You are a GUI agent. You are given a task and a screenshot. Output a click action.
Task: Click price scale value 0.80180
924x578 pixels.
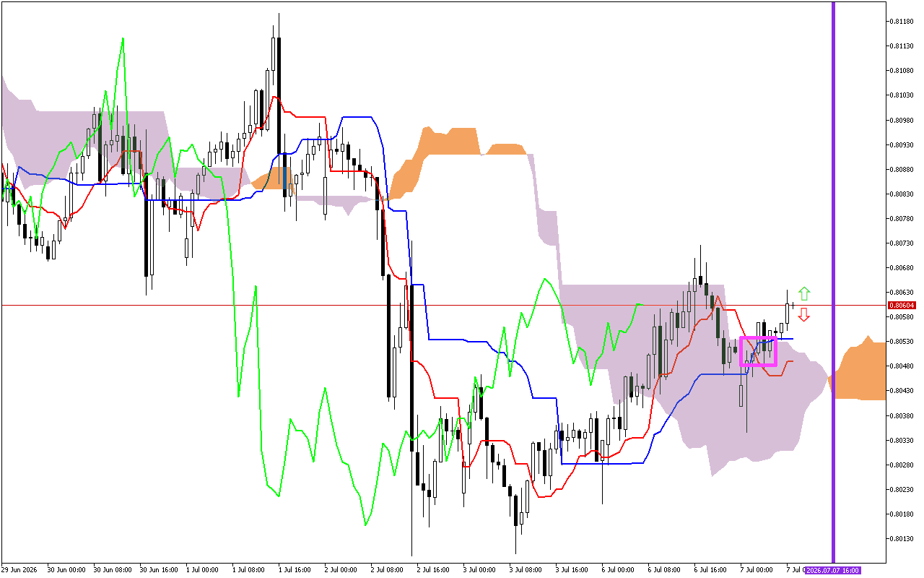coord(902,514)
